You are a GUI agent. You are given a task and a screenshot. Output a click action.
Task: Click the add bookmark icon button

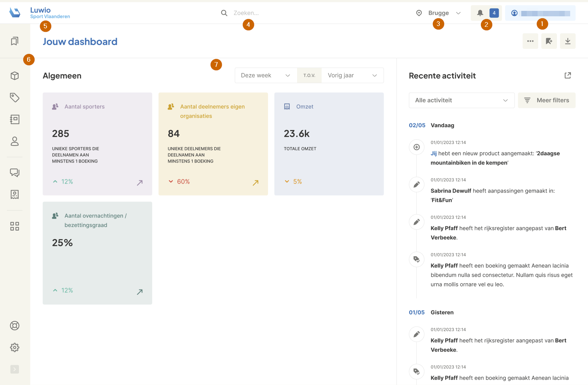pyautogui.click(x=549, y=41)
